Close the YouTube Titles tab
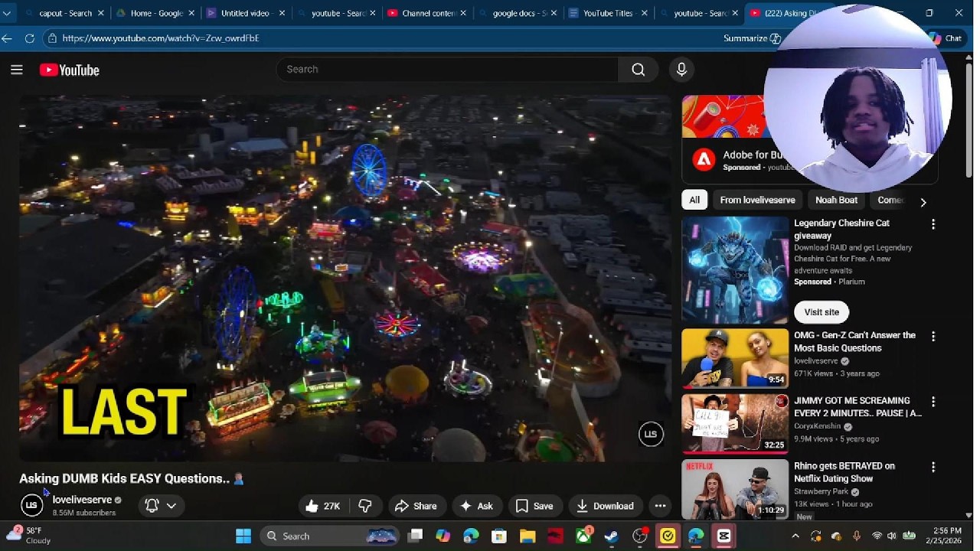 [x=645, y=13]
